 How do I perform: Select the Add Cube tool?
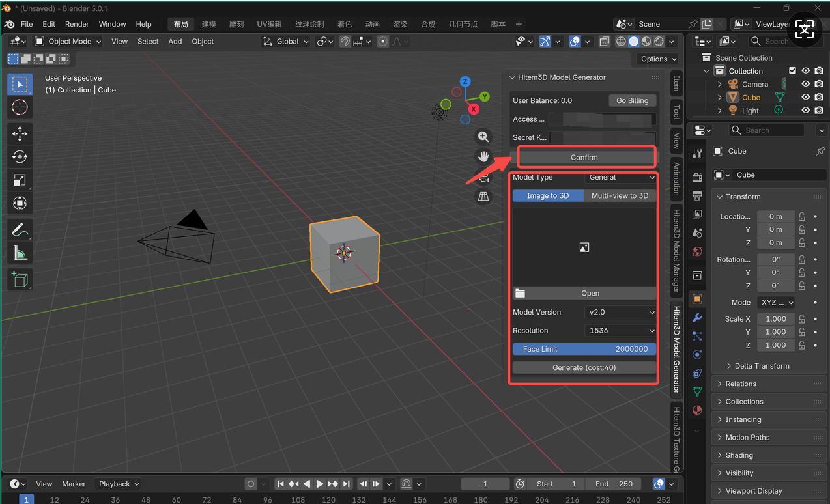tap(20, 279)
